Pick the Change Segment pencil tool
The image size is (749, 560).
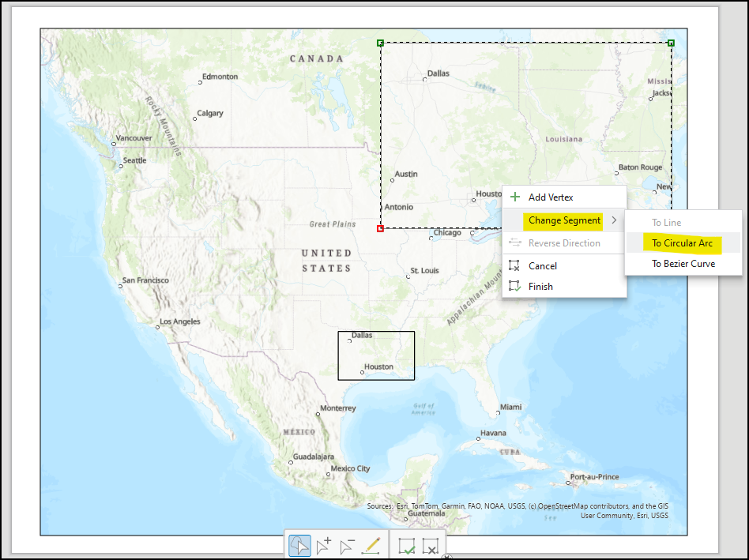371,545
